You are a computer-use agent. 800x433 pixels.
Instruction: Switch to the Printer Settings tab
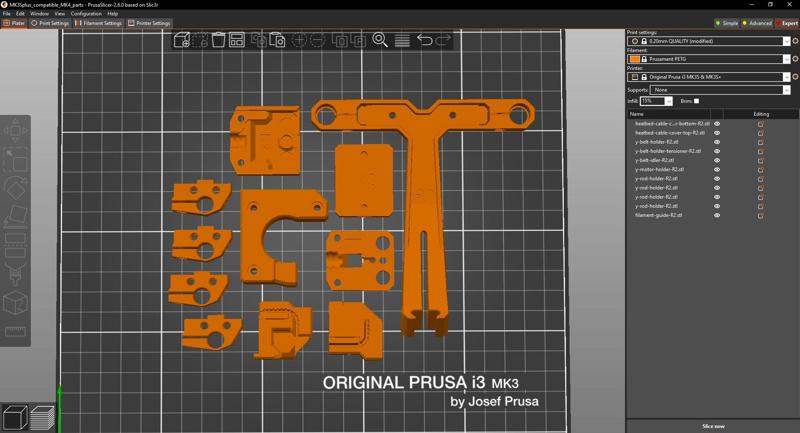click(149, 23)
